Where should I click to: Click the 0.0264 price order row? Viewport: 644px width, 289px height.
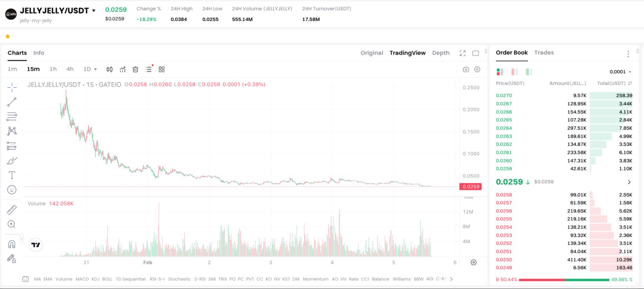coord(564,128)
